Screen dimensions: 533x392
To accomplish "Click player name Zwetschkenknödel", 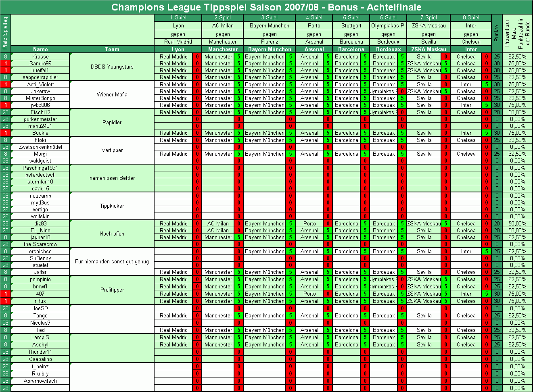I will click(40, 147).
